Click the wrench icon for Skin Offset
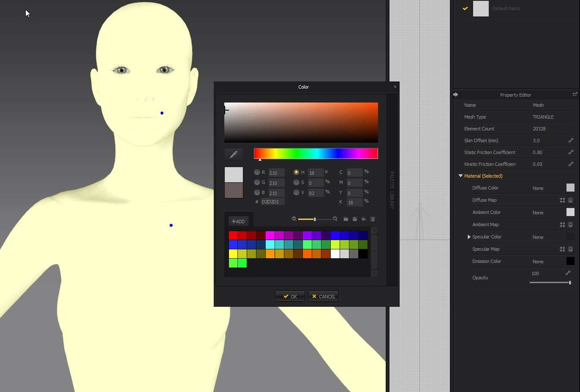 tap(571, 140)
